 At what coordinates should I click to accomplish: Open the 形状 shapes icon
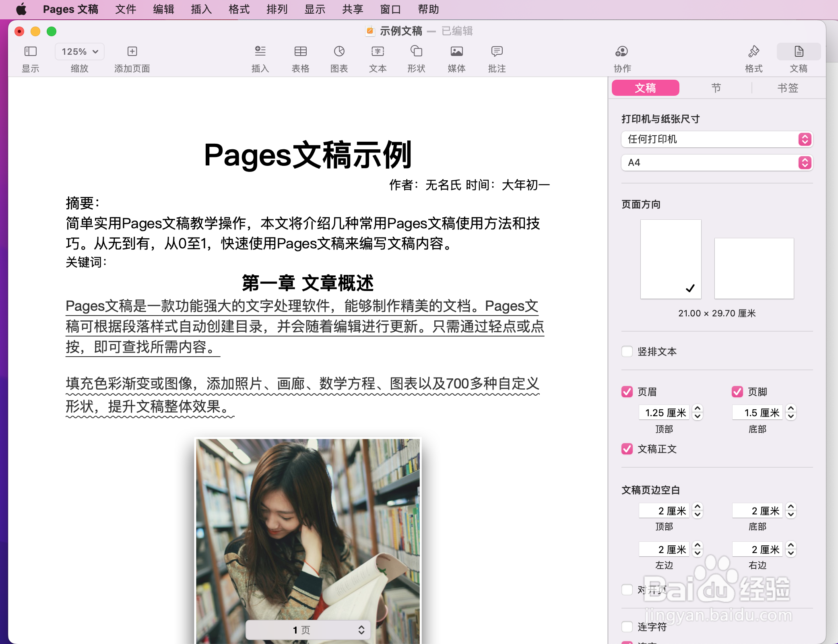[x=416, y=51]
